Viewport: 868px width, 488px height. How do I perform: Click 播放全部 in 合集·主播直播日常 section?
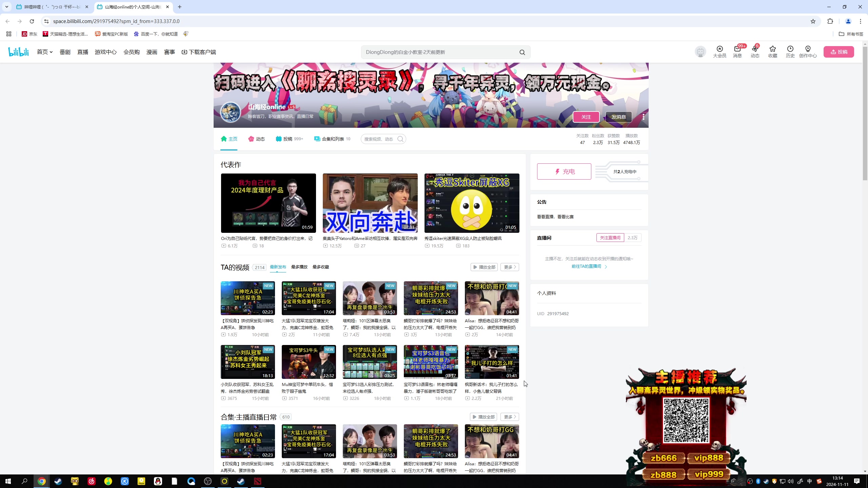click(484, 417)
